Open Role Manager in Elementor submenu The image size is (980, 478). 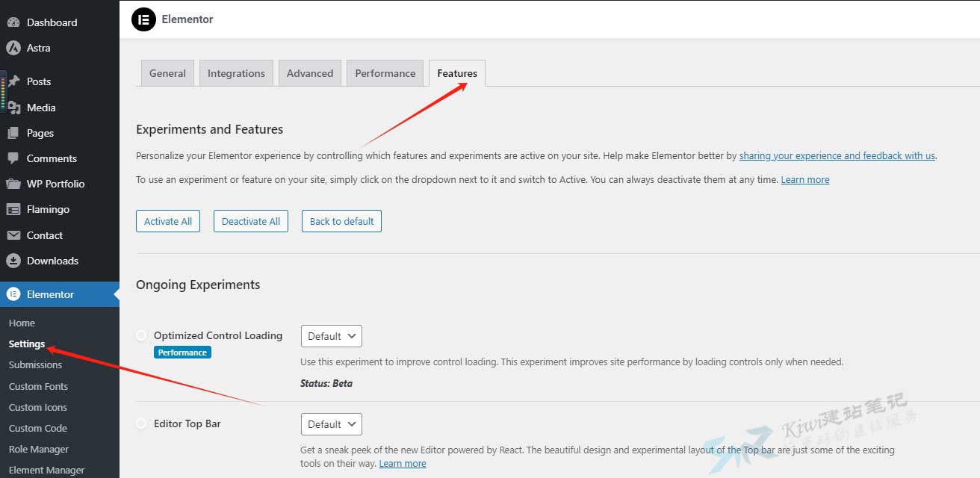point(39,449)
